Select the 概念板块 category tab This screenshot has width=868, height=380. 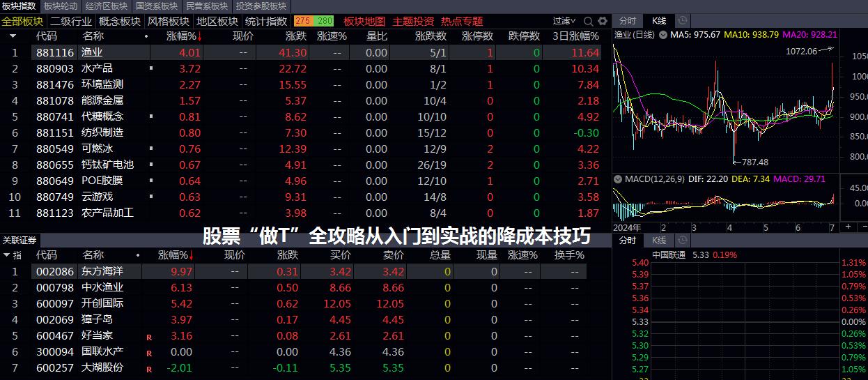point(120,22)
